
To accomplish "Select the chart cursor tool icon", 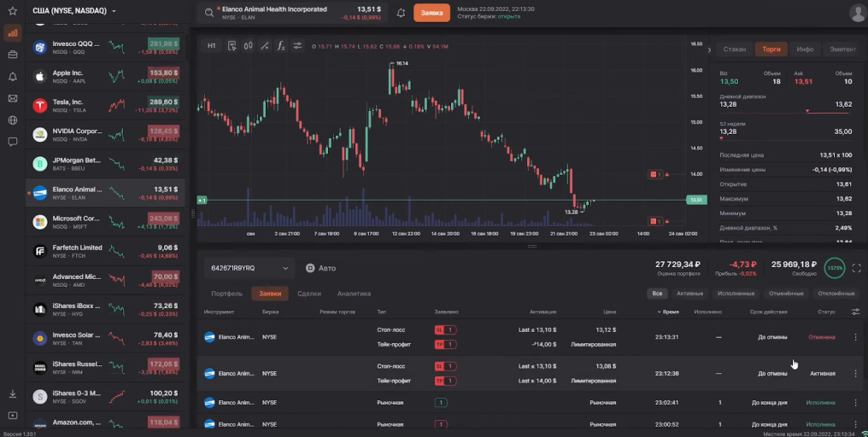I will coord(232,46).
